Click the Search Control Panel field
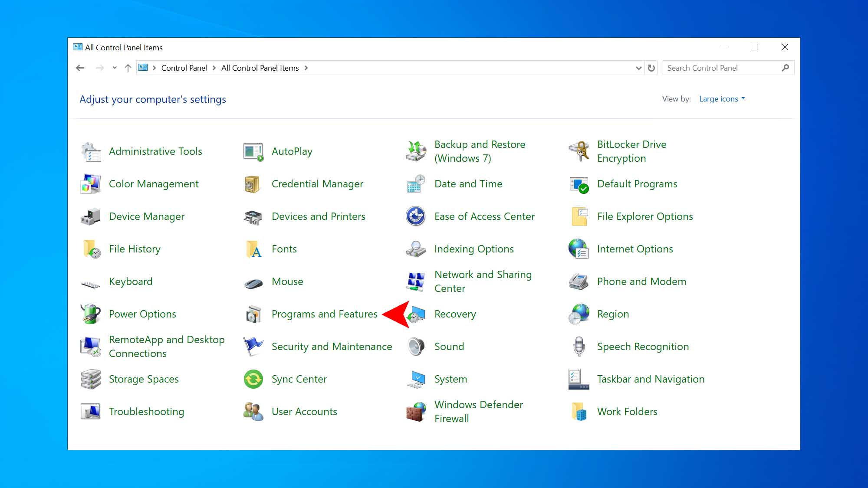The image size is (868, 488). [728, 68]
